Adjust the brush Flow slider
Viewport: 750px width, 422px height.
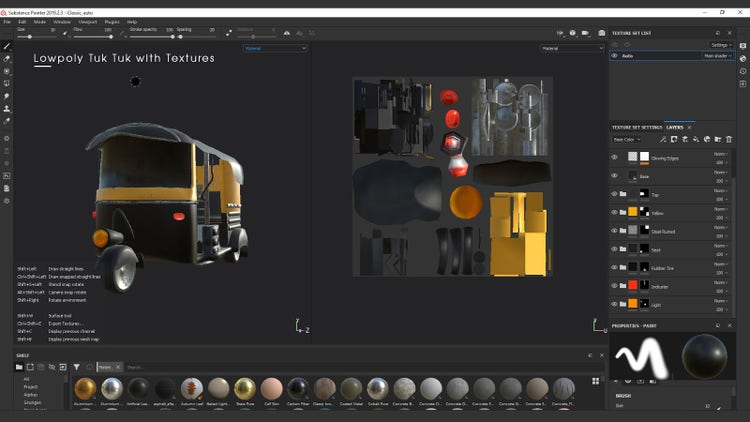tap(93, 37)
